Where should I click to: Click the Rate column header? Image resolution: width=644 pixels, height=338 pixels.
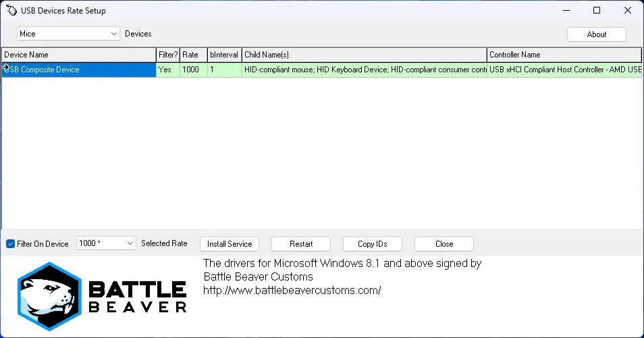click(x=193, y=55)
